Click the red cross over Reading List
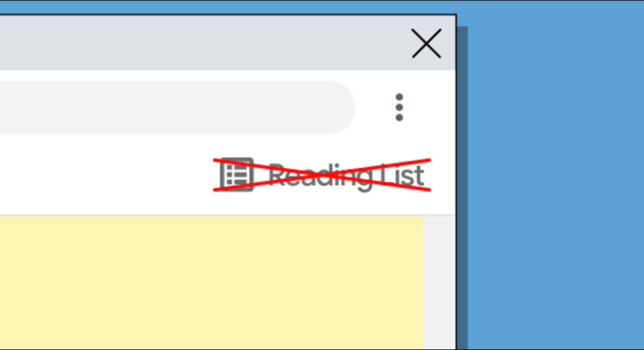Viewport: 644px width, 350px height. pos(322,175)
